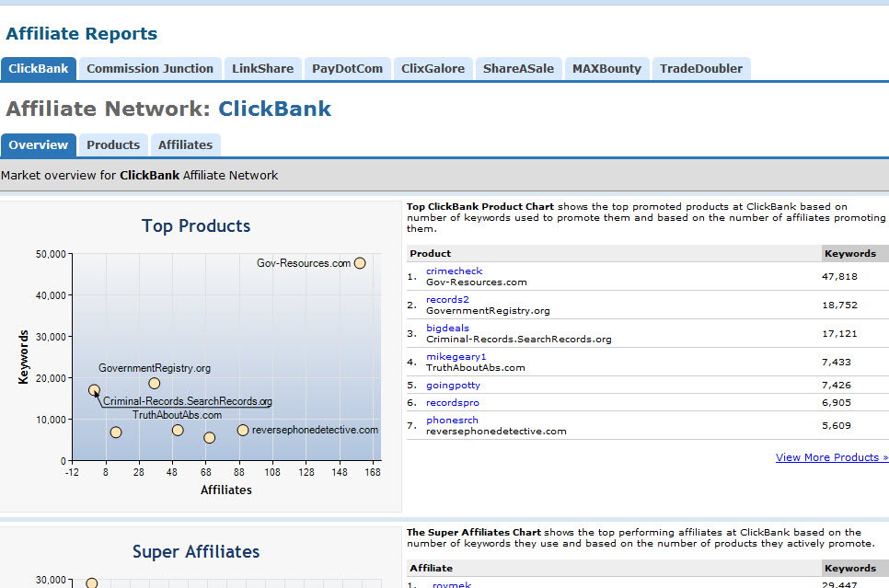Image resolution: width=889 pixels, height=588 pixels.
Task: Switch to the Products sub-tab
Action: tap(113, 145)
